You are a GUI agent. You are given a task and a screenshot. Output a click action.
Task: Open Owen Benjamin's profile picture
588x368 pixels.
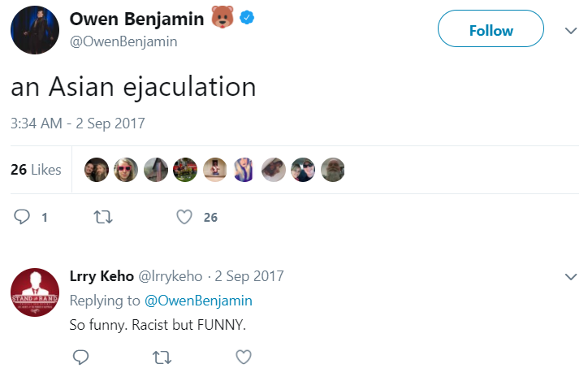point(35,30)
